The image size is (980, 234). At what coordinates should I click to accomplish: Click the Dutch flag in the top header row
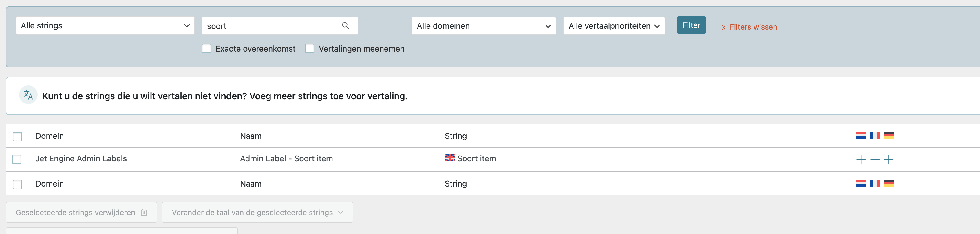[x=861, y=135]
